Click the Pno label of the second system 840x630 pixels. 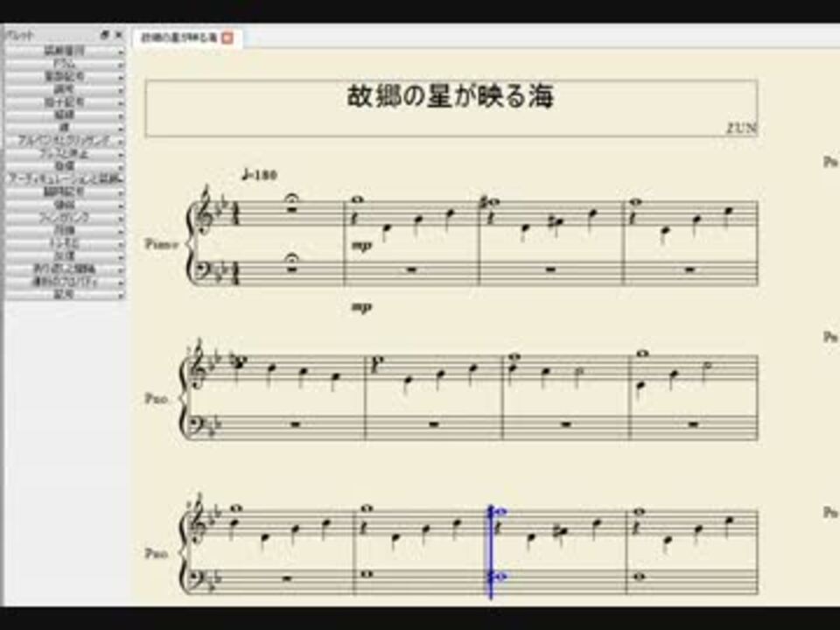click(156, 399)
